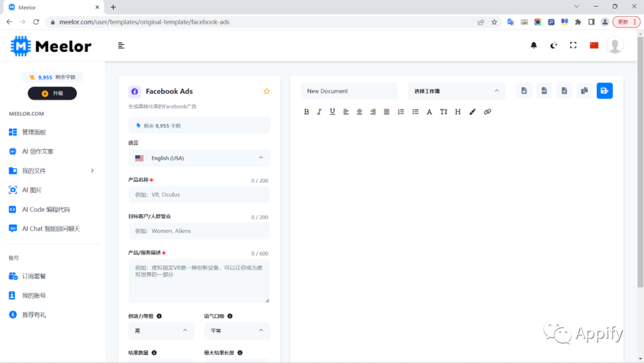The width and height of the screenshot is (644, 363).
Task: Save the document with blue button
Action: pos(605,91)
